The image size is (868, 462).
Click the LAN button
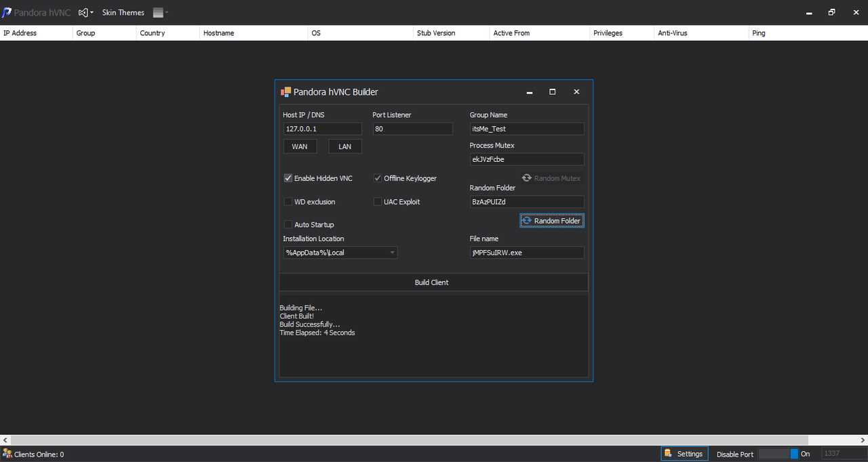345,146
